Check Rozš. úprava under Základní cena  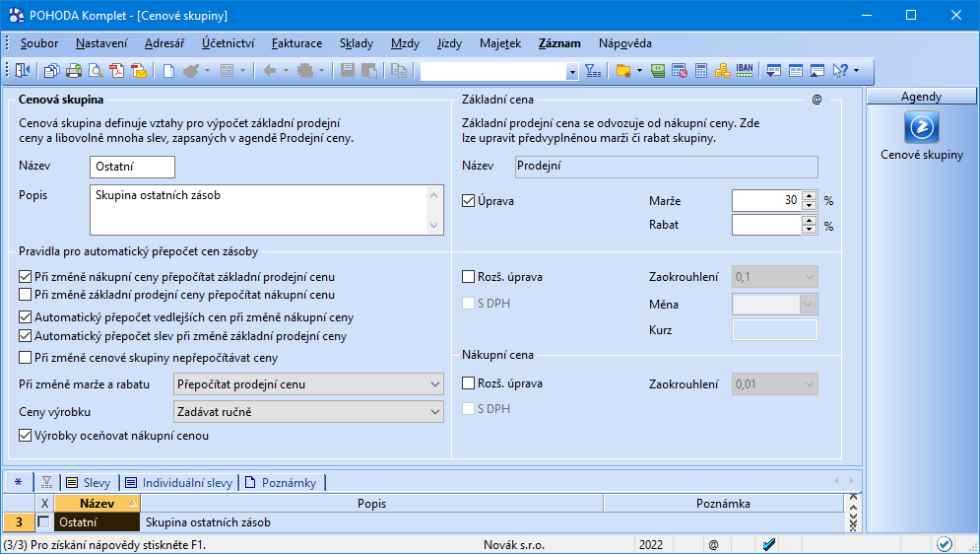pos(468,276)
